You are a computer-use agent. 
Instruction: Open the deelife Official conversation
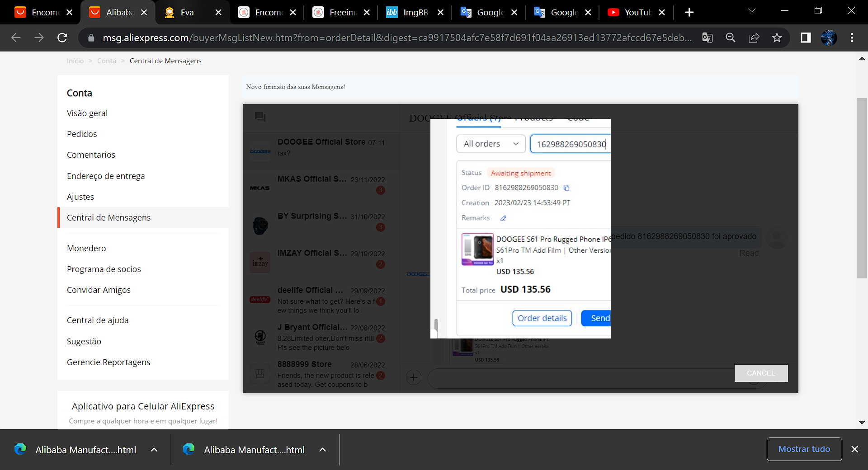tap(321, 299)
